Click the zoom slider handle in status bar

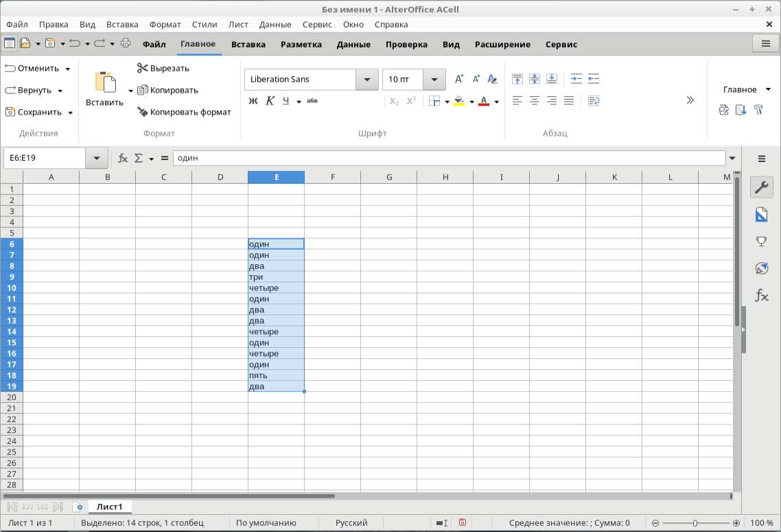coord(695,523)
